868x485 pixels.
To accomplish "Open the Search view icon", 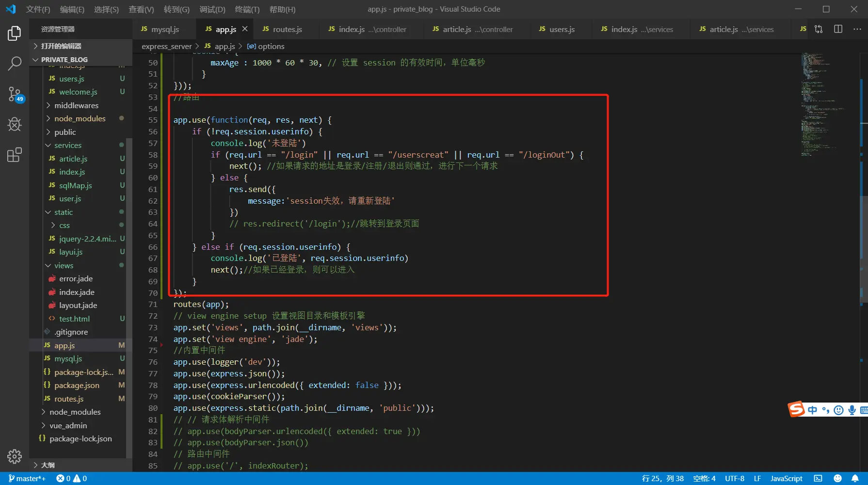I will 15,63.
